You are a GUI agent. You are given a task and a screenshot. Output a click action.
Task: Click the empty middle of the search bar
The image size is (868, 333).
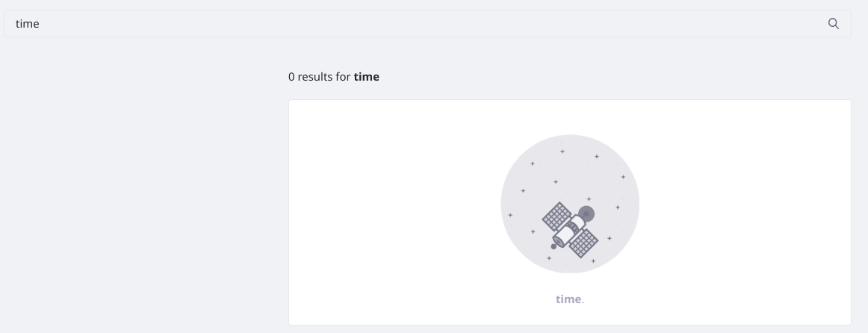pos(427,24)
